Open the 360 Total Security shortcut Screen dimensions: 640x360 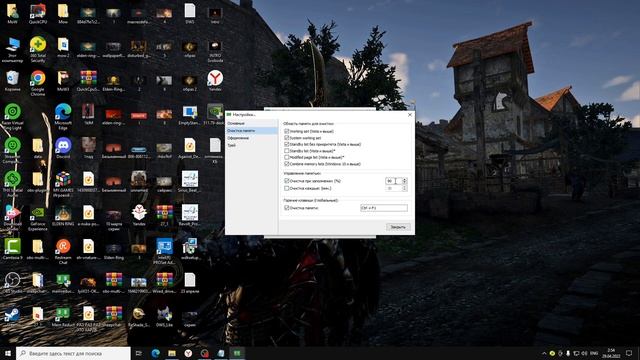point(38,49)
